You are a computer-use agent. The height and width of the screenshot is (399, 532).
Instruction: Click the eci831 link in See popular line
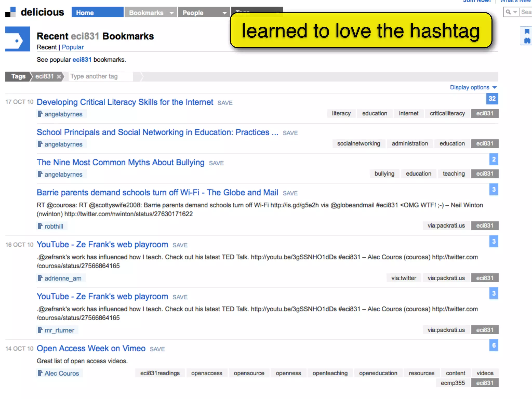[82, 59]
